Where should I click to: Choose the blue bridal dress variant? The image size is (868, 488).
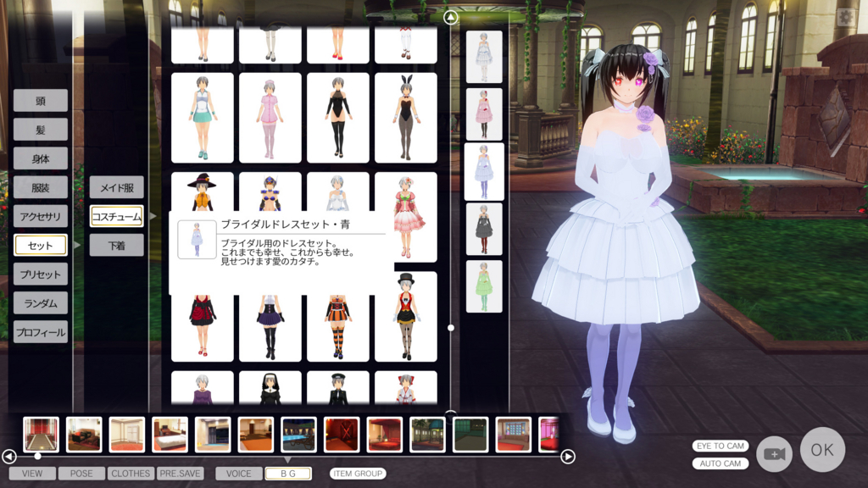pos(484,171)
